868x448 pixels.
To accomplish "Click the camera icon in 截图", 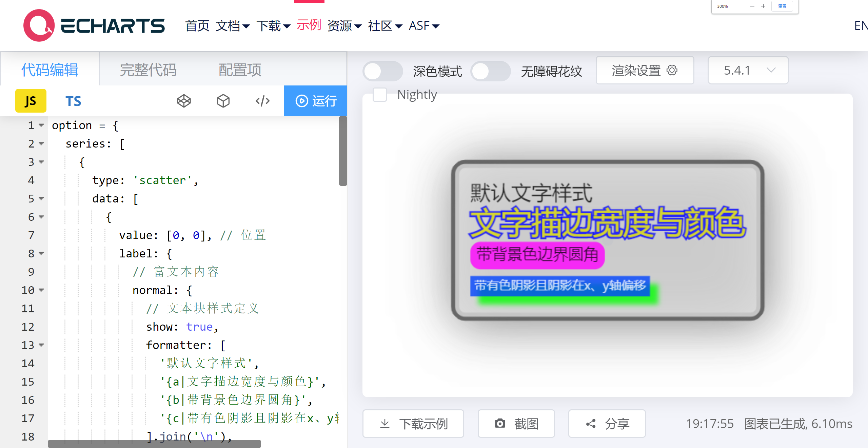I will (500, 423).
